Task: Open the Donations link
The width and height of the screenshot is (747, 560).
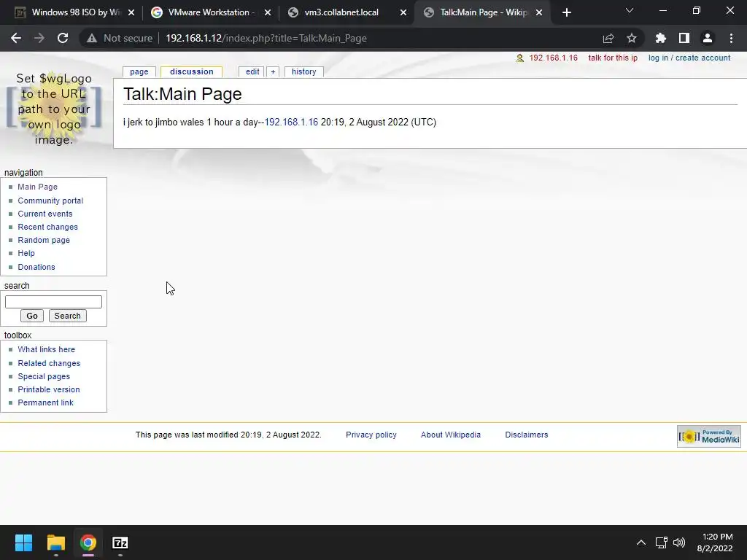Action: (36, 267)
